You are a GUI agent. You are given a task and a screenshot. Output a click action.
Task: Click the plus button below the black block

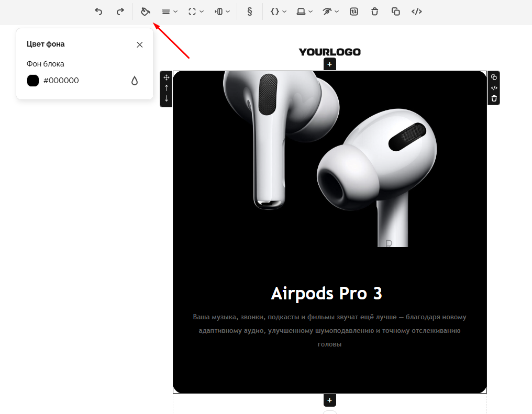click(329, 400)
